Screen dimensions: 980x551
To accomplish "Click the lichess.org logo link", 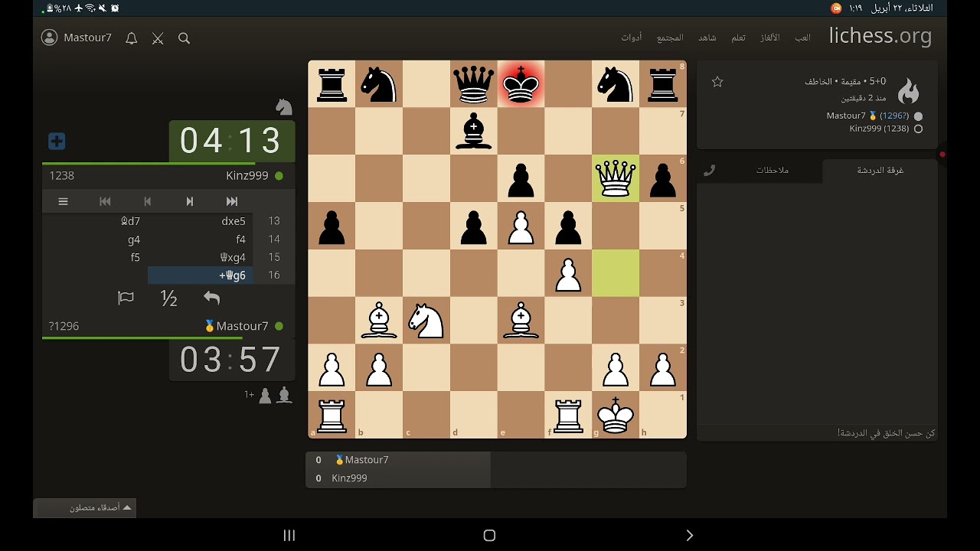I will click(x=880, y=35).
